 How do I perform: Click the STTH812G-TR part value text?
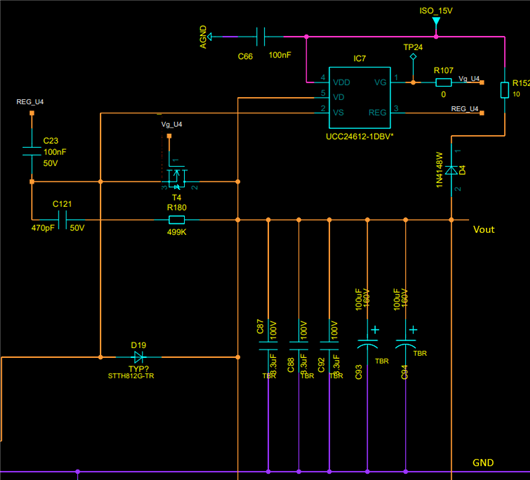tap(131, 376)
